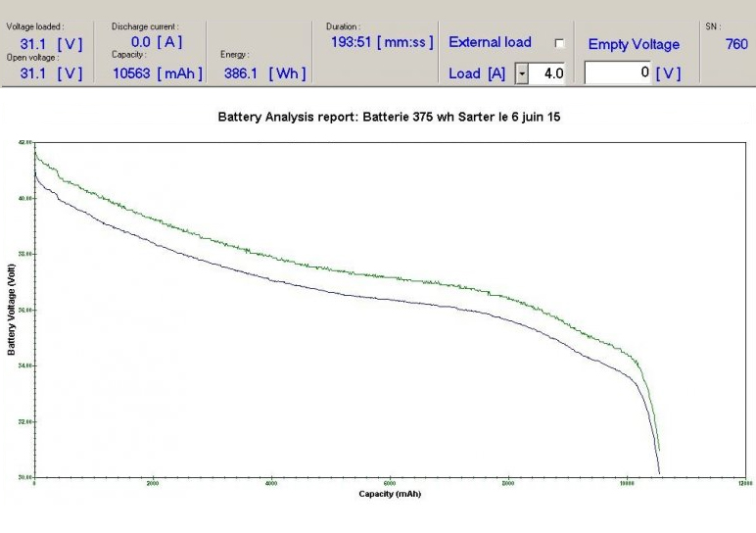Click the 6000 tick on capacity axis
Image resolution: width=756 pixels, height=533 pixels.
tap(390, 483)
